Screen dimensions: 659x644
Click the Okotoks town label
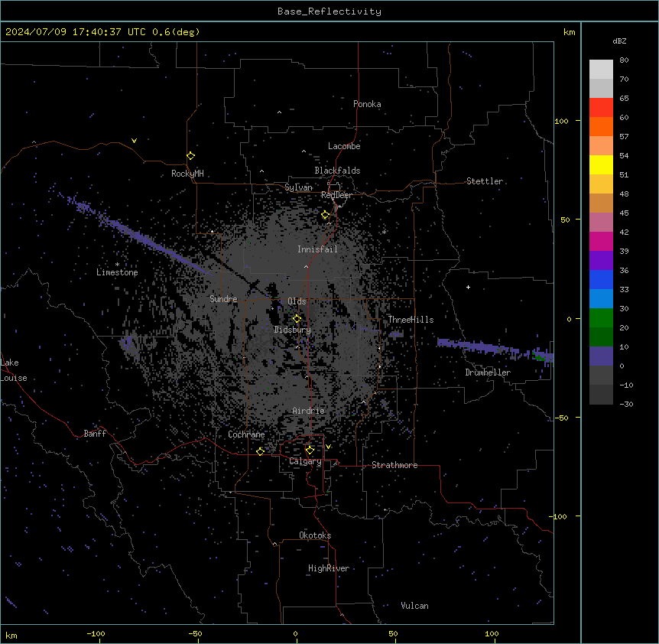[315, 535]
